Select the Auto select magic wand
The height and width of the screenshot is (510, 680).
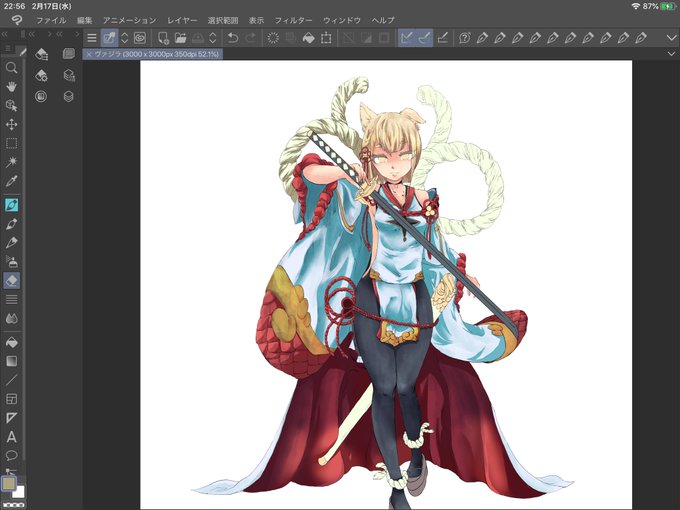tap(11, 162)
